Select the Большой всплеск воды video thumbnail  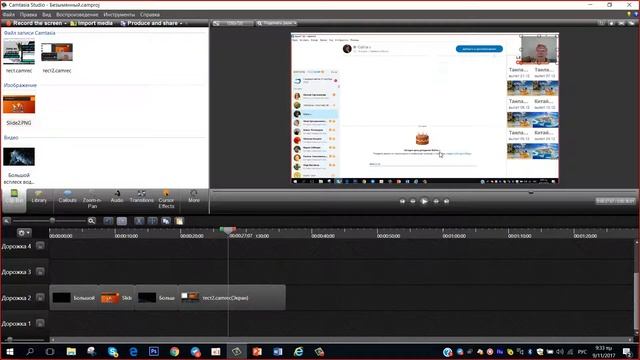click(x=19, y=157)
